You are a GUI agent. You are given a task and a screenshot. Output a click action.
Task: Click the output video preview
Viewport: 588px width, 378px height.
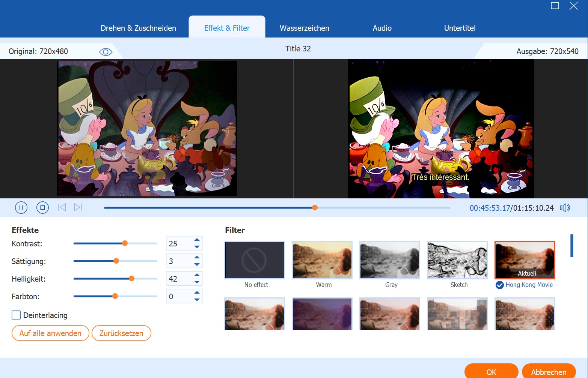pyautogui.click(x=441, y=129)
